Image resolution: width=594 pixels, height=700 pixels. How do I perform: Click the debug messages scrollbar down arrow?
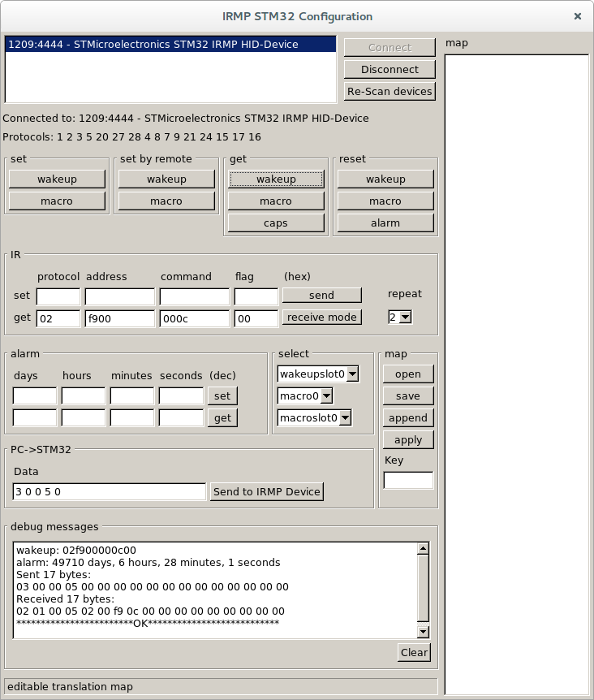click(423, 632)
